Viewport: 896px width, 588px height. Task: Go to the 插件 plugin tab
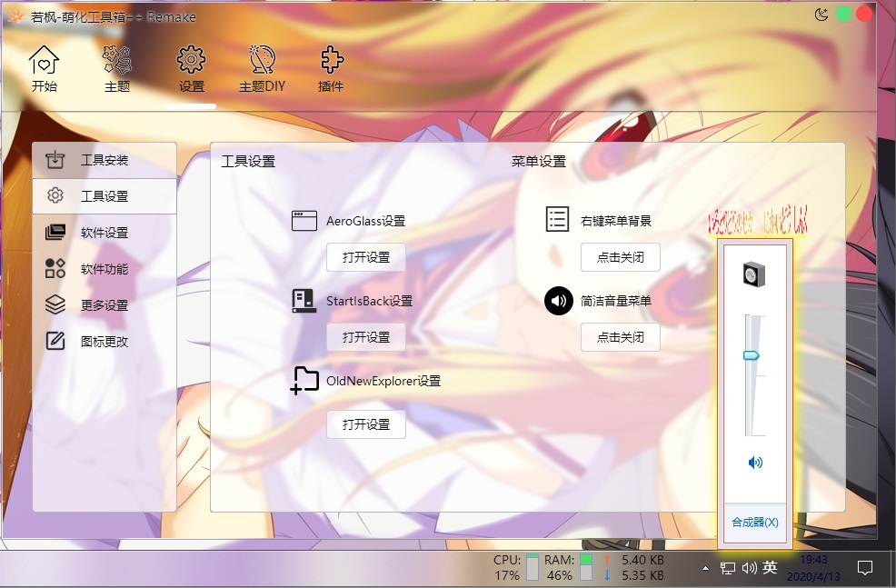click(x=331, y=69)
